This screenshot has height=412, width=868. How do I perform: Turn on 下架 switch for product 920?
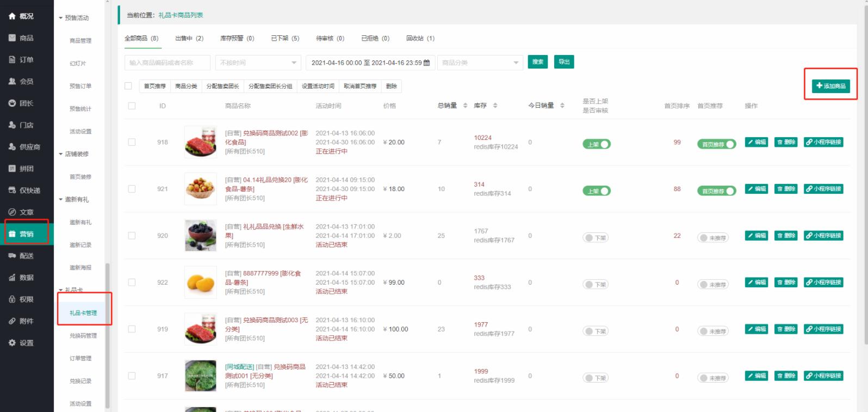[x=596, y=238]
